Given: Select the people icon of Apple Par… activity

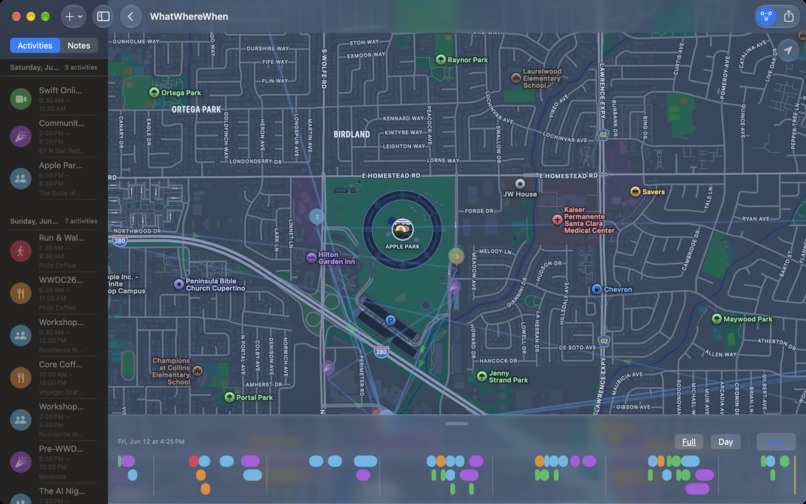Looking at the screenshot, I should 21,178.
